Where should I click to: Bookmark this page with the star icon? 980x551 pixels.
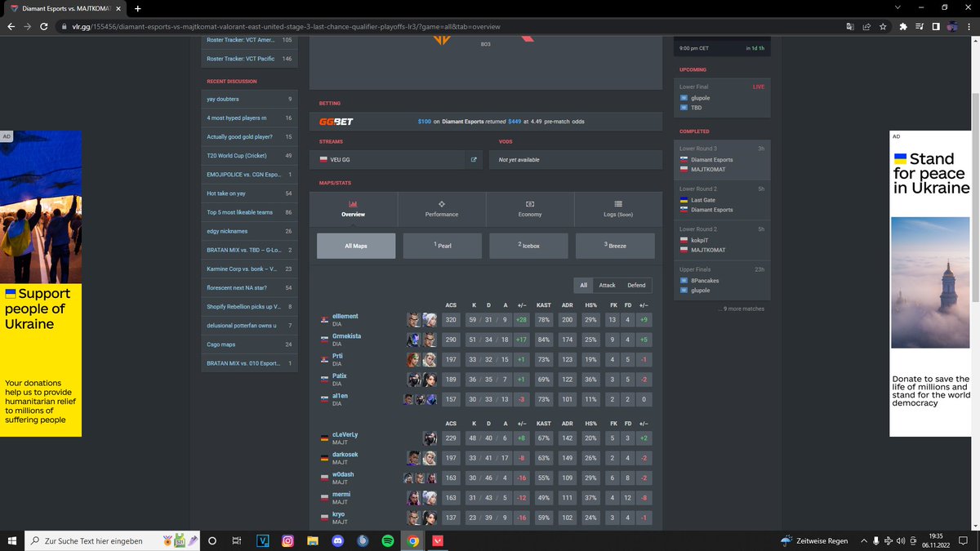883,26
